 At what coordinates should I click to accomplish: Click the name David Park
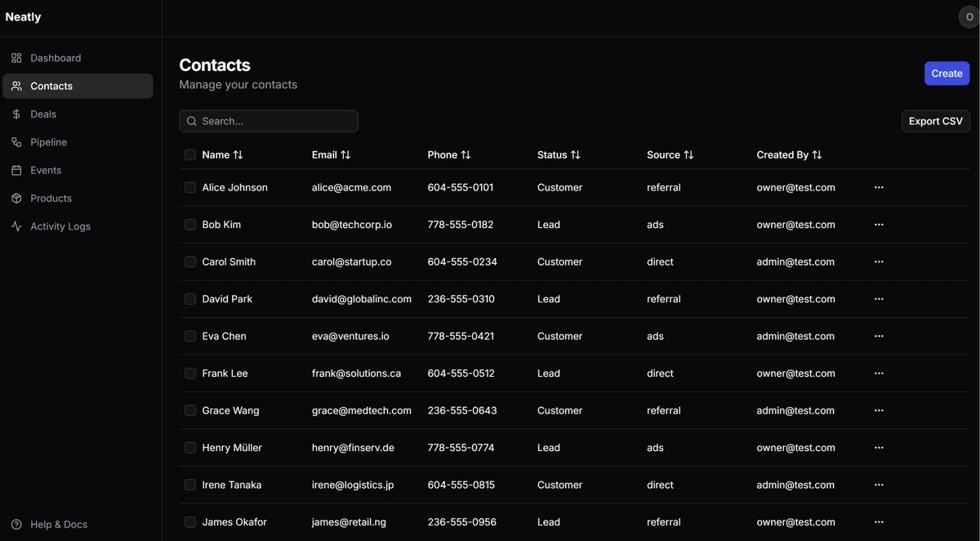[x=227, y=299]
